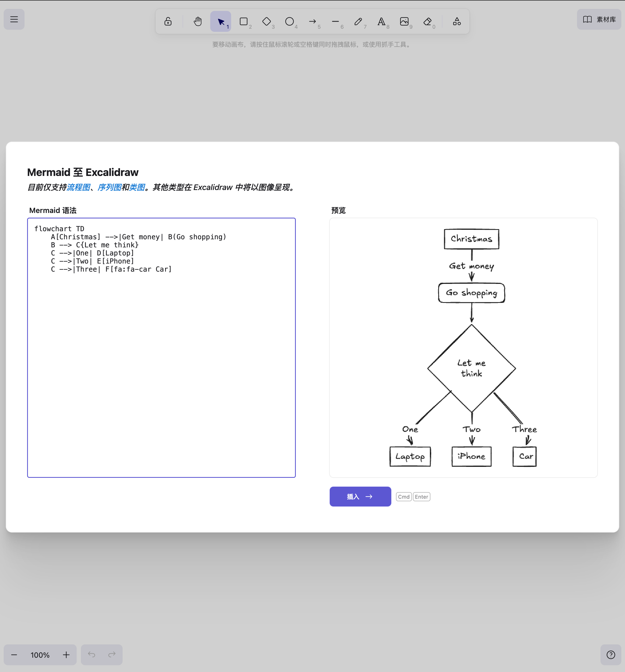Select the Hand pan tool
Screen dimensions: 625x672
tap(197, 22)
